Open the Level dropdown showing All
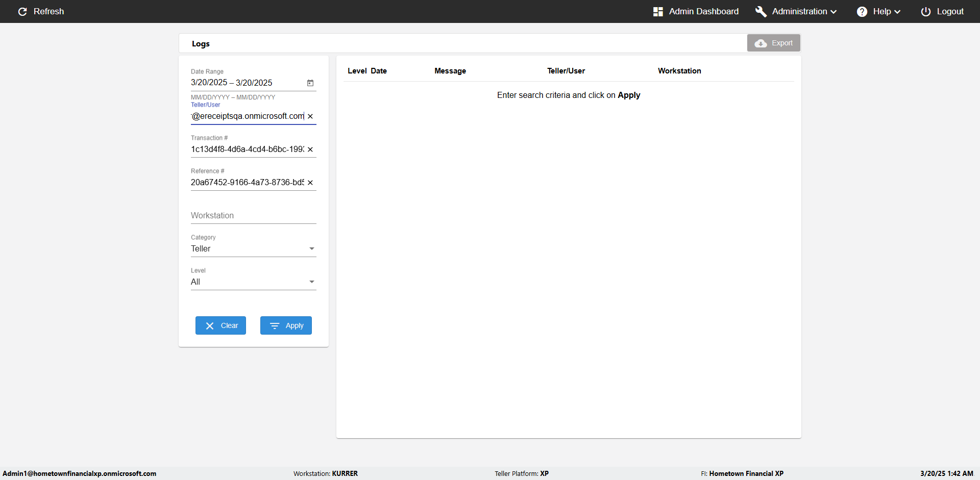980x480 pixels. coord(254,282)
